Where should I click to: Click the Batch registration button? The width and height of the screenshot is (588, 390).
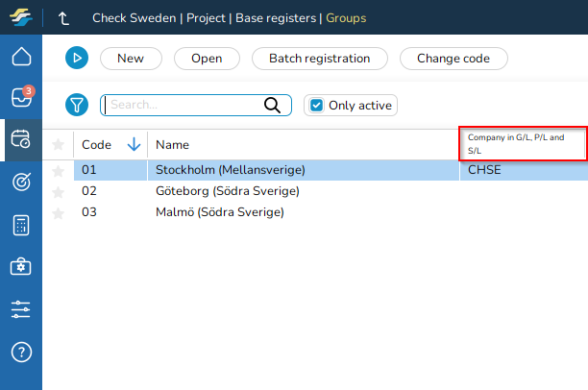click(x=319, y=59)
